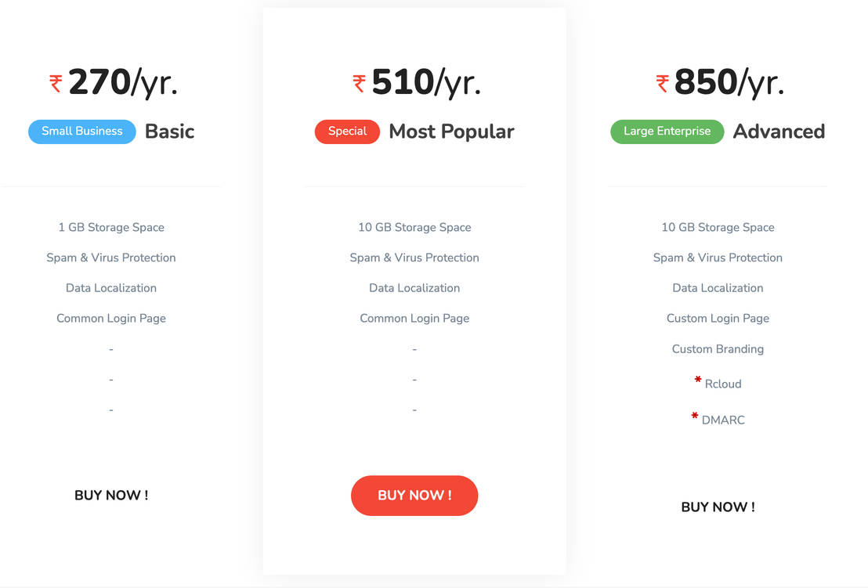Click the rupee symbol beside 850
Viewport: 868px width, 588px height.
coord(660,81)
